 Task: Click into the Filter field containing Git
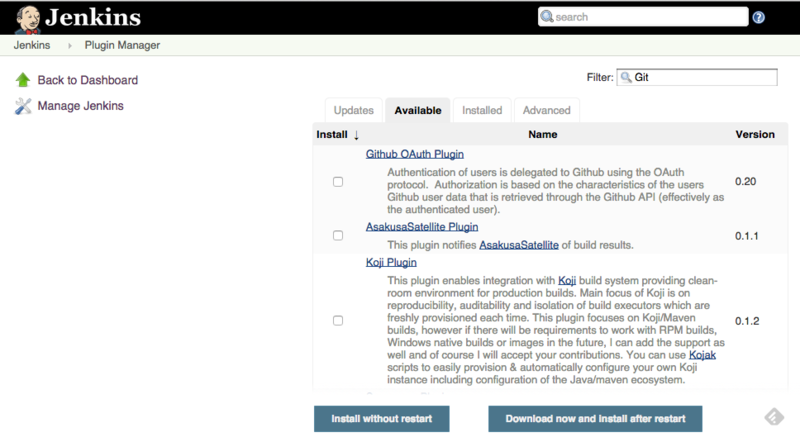coord(697,78)
